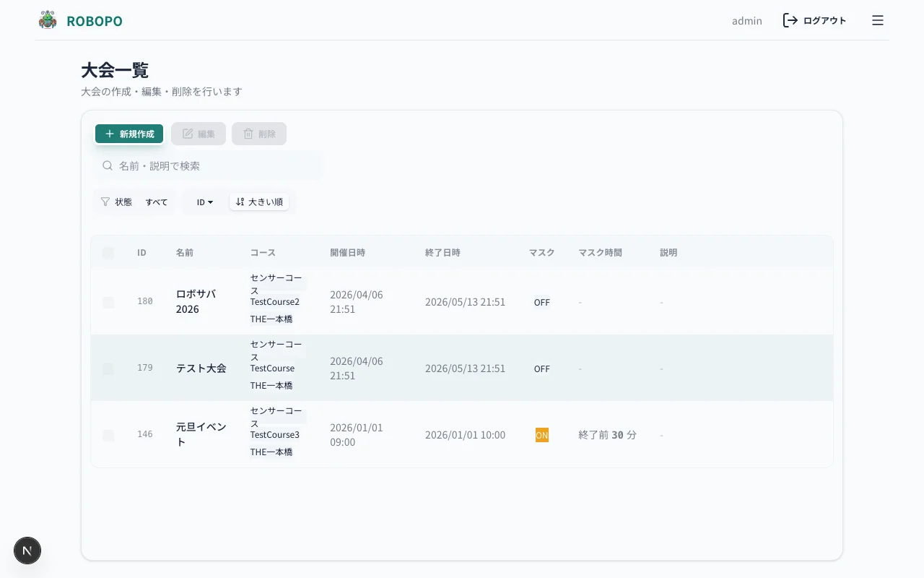Click the 名前・説明で検索 search field
The image size is (924, 578).
pyautogui.click(x=208, y=165)
